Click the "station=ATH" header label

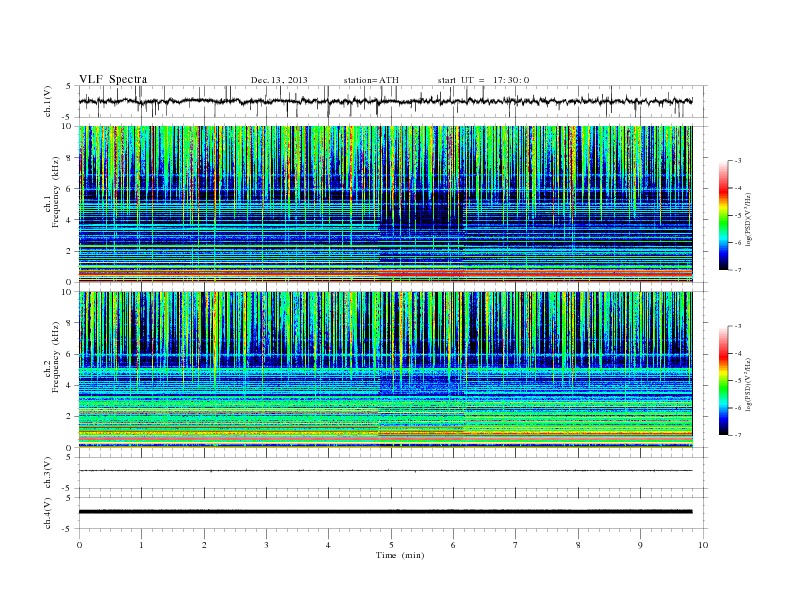tap(371, 80)
